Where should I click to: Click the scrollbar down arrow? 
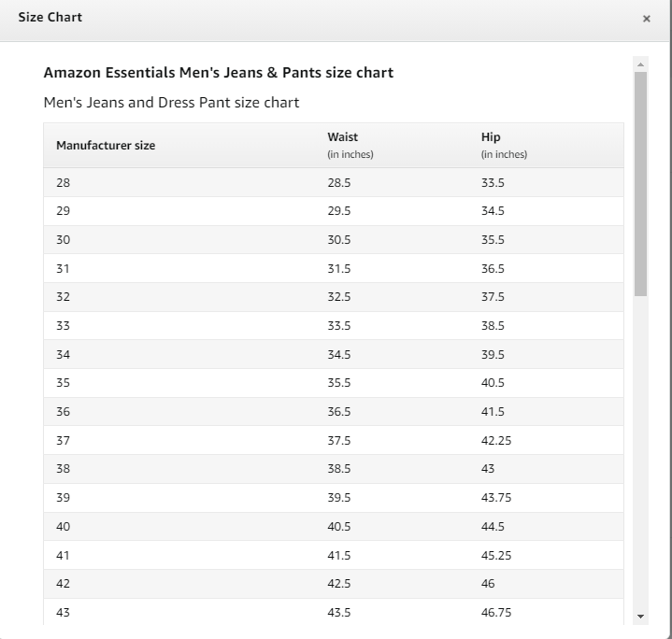pos(641,617)
